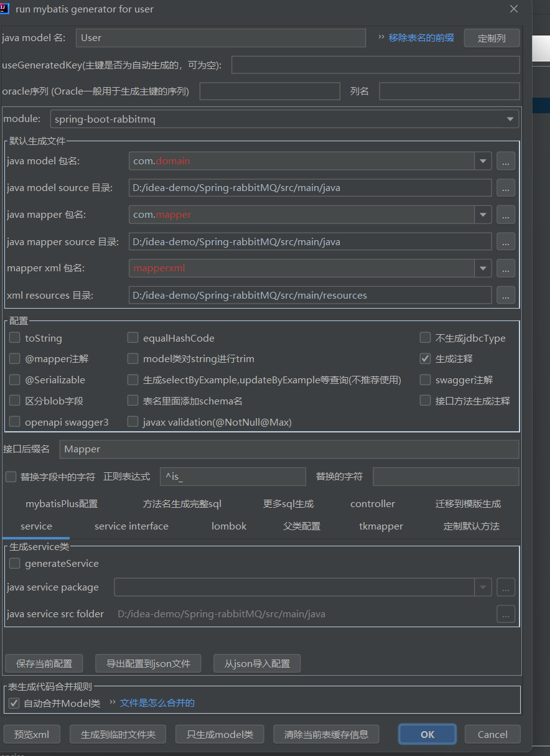This screenshot has height=756, width=550.
Task: Click the 定制列 button
Action: point(492,38)
